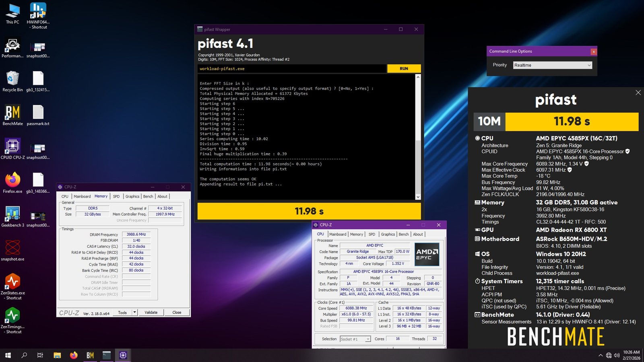Click BenchMate icon in the taskbar
The height and width of the screenshot is (362, 644).
coord(90,355)
